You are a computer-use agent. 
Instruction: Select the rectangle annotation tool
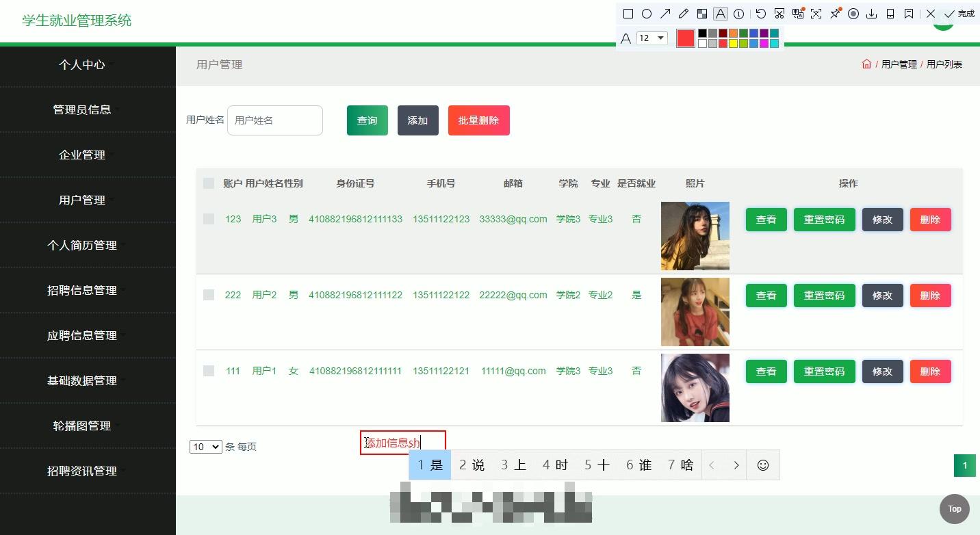(628, 14)
